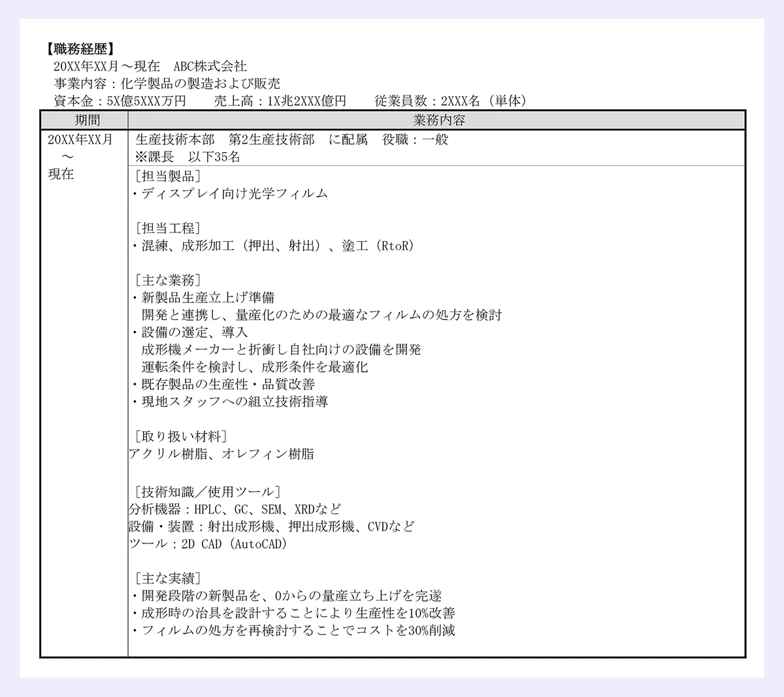Click the 生産技術本部 department assignment line

pyautogui.click(x=291, y=140)
